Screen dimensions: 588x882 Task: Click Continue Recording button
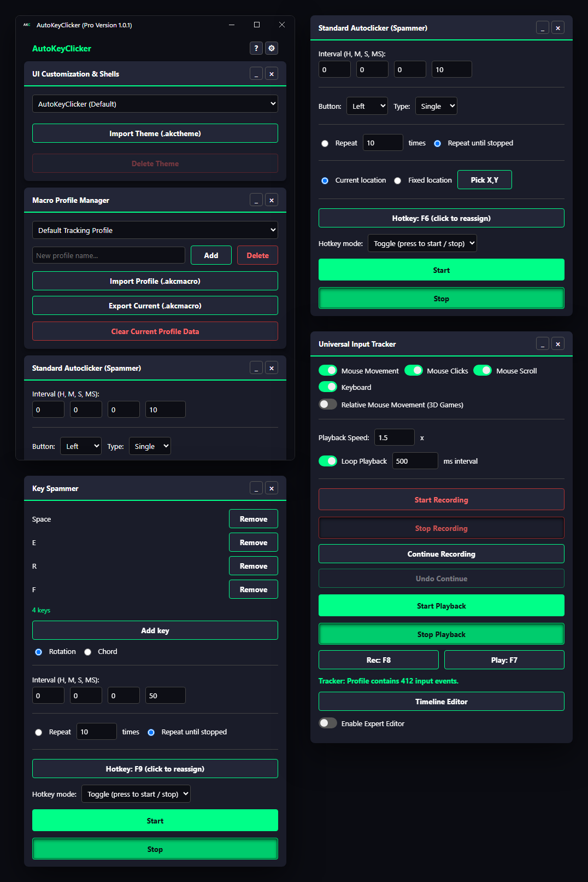click(x=442, y=554)
